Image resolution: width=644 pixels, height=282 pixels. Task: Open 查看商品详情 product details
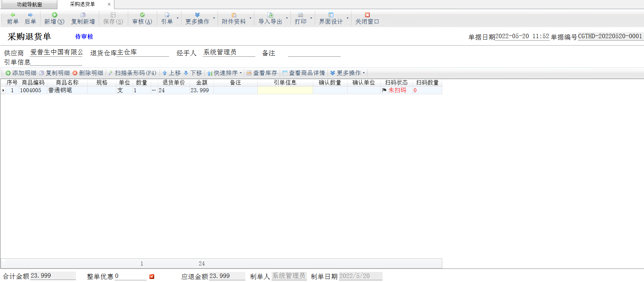[x=304, y=73]
